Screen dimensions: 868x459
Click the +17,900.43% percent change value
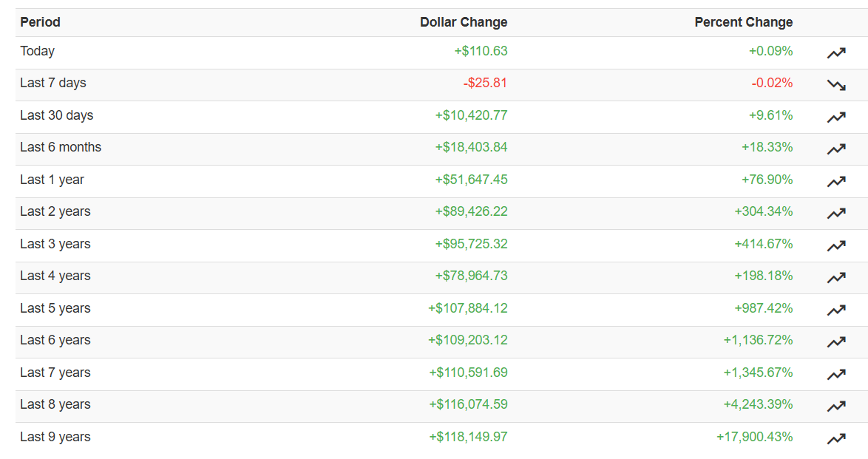755,437
